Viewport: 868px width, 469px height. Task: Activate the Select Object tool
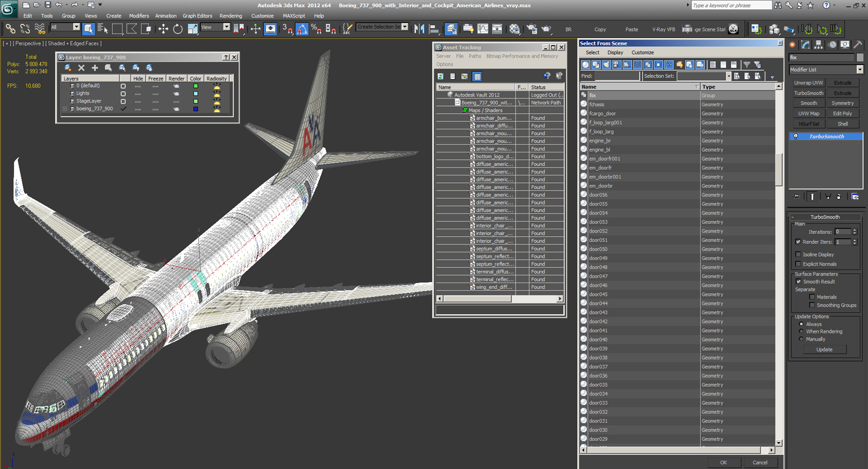pyautogui.click(x=89, y=29)
